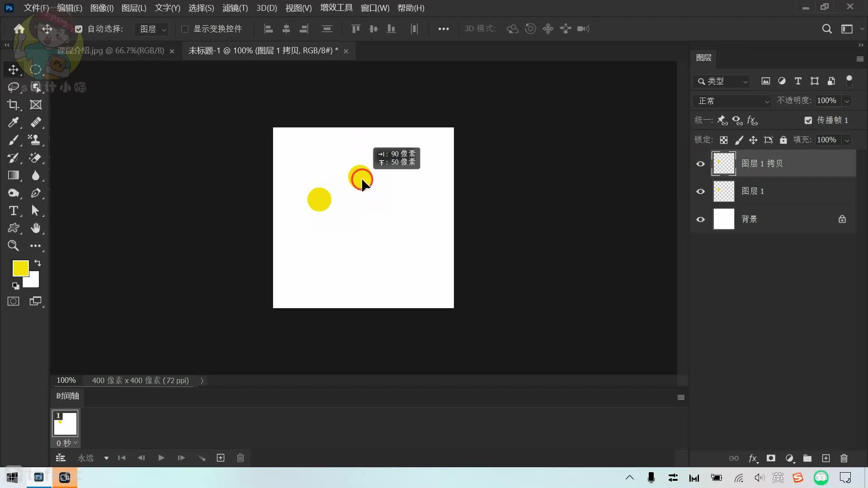Open the Edit Toolbar ellipsis
This screenshot has height=488, width=868.
point(35,246)
